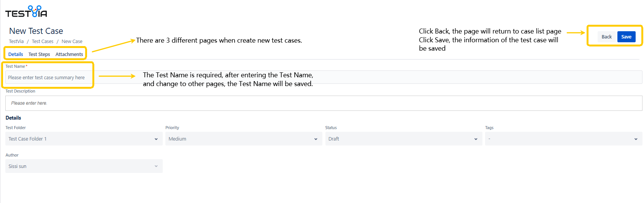Click the New Test Case page heading
The image size is (644, 203).
pos(36,31)
